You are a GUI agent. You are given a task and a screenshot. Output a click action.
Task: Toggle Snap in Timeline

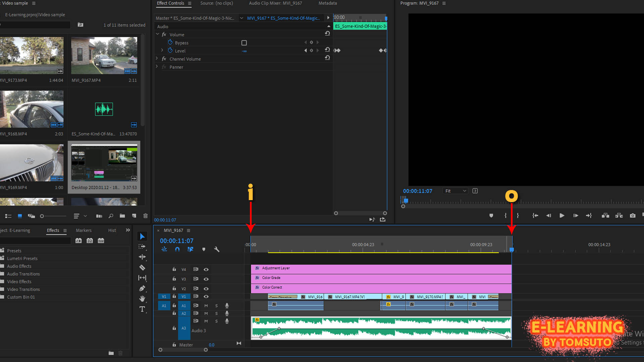click(177, 249)
